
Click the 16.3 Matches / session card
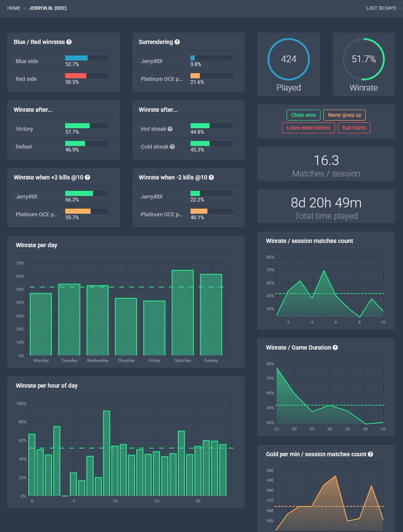(326, 164)
